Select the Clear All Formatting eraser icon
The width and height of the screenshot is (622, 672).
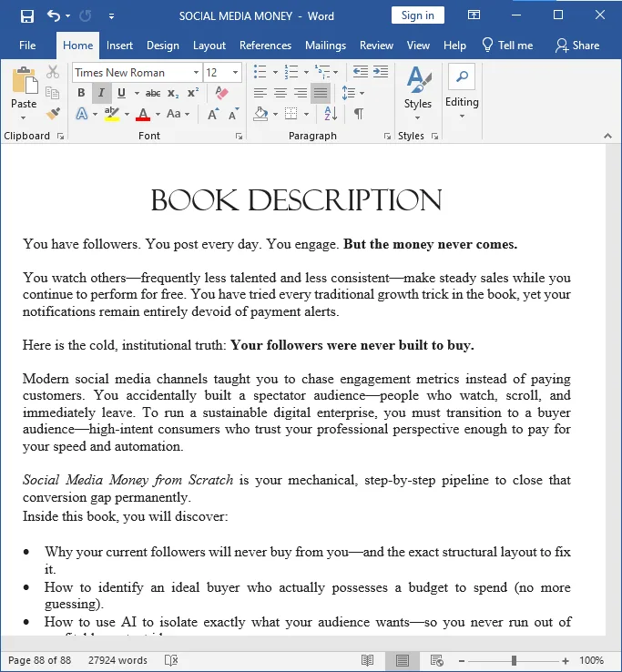[x=221, y=93]
